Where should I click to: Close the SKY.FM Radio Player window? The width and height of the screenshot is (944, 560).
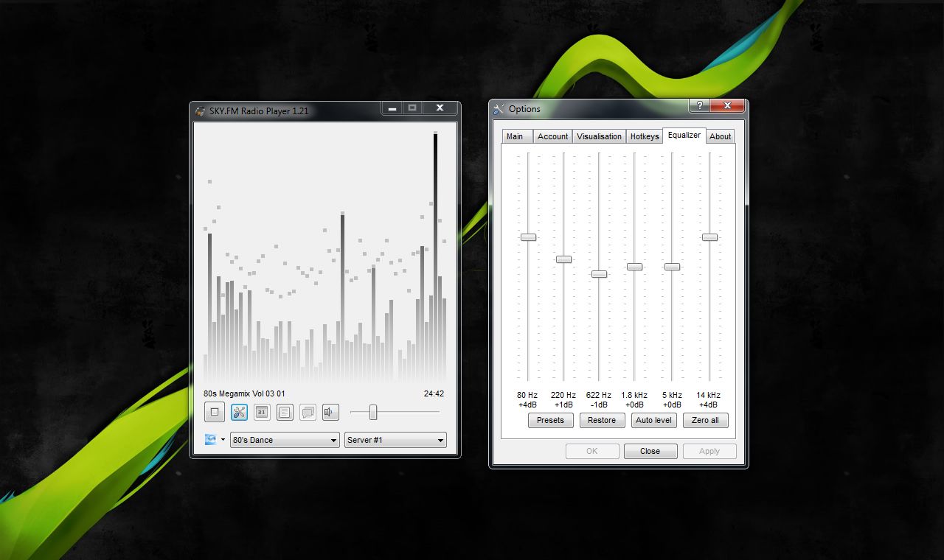click(x=440, y=108)
